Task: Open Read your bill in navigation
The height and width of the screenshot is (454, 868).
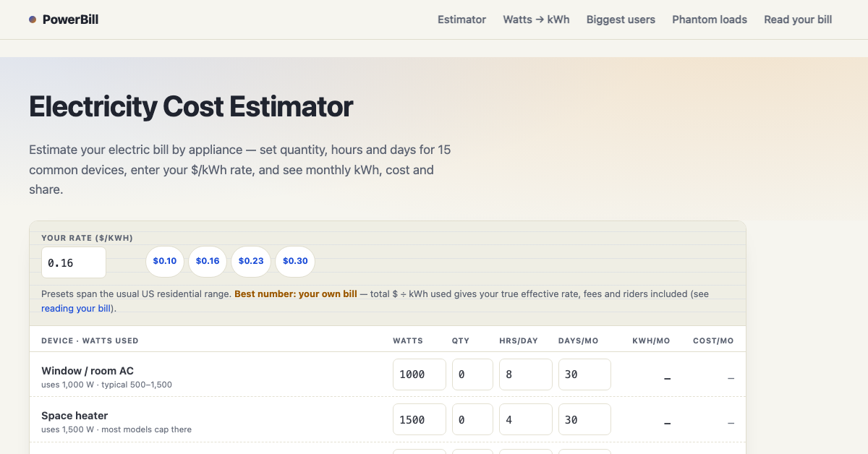Action: (798, 20)
